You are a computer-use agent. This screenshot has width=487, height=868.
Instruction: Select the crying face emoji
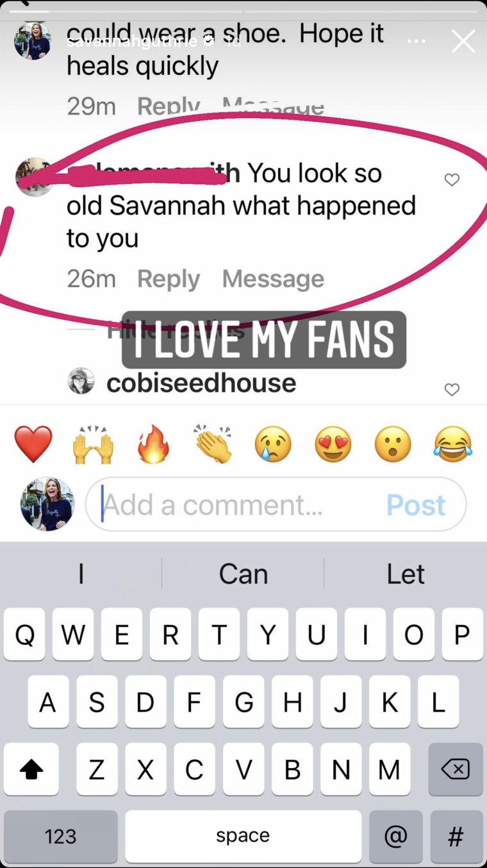(x=273, y=444)
